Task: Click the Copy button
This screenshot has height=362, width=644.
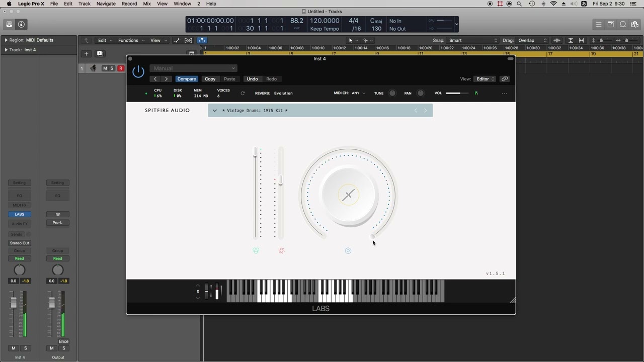Action: [210, 79]
